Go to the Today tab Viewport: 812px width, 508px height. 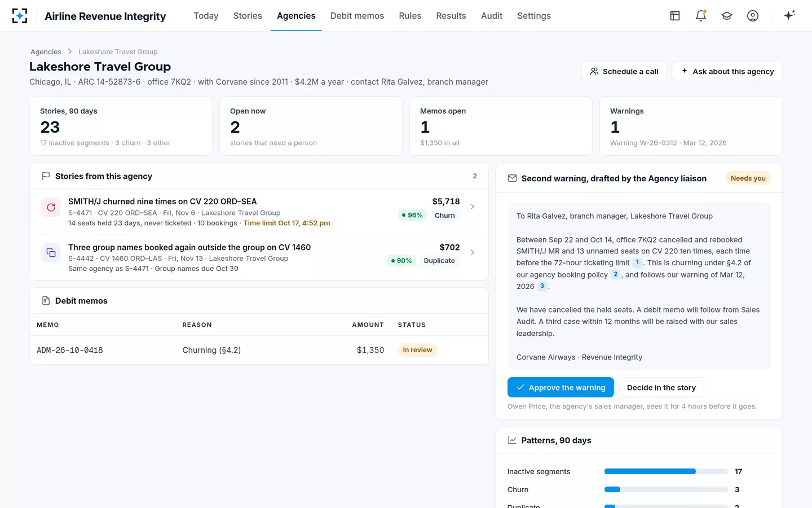[x=206, y=16]
